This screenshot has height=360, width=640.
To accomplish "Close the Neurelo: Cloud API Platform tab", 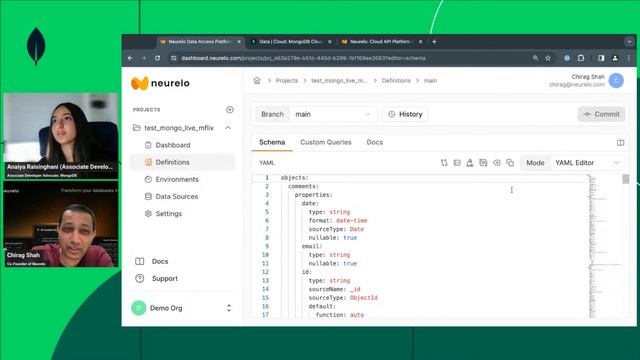I will coord(420,42).
